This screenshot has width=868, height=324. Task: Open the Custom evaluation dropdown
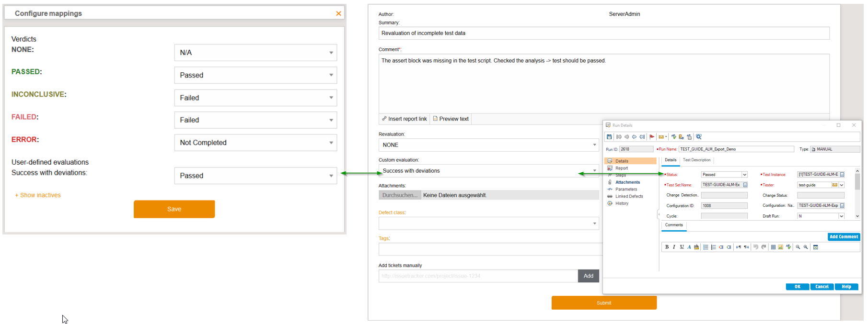tap(489, 171)
